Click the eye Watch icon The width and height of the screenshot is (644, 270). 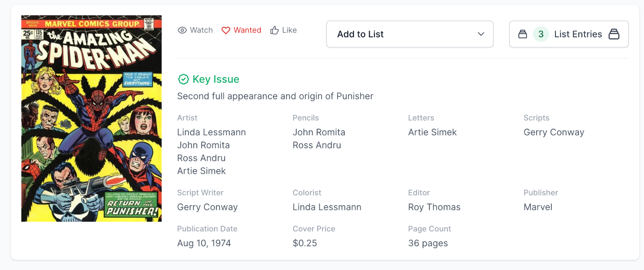pyautogui.click(x=182, y=30)
